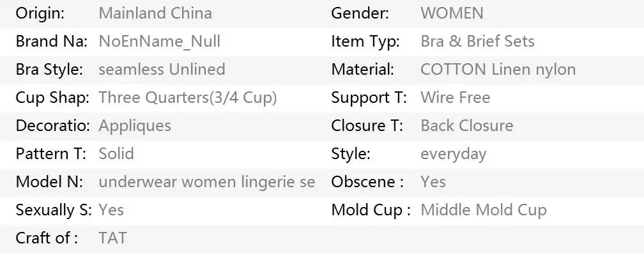Click the Middle Mold Cup value
This screenshot has width=644, height=253.
tap(484, 210)
